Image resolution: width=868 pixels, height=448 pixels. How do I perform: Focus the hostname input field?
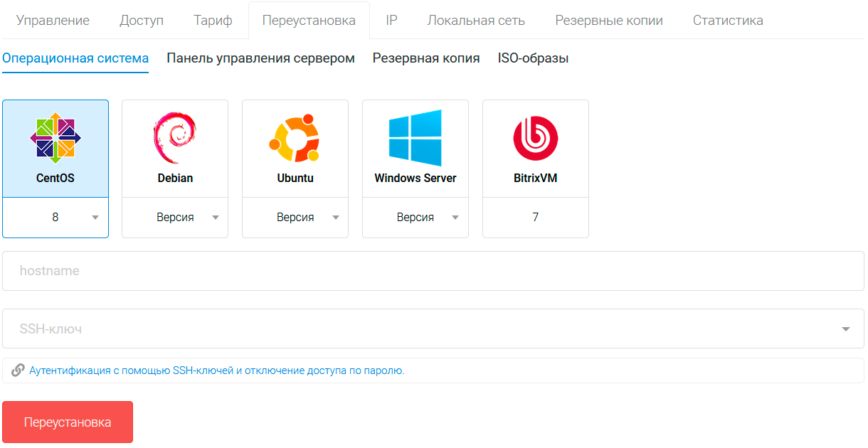click(x=433, y=271)
